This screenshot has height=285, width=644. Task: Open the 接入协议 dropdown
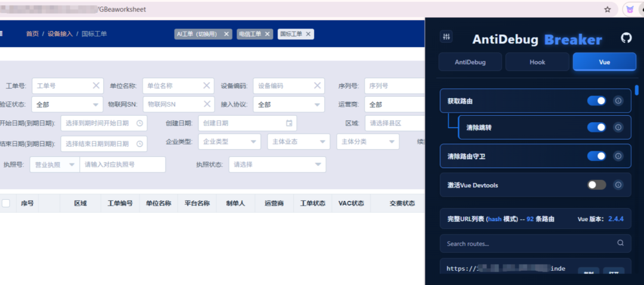pyautogui.click(x=289, y=104)
